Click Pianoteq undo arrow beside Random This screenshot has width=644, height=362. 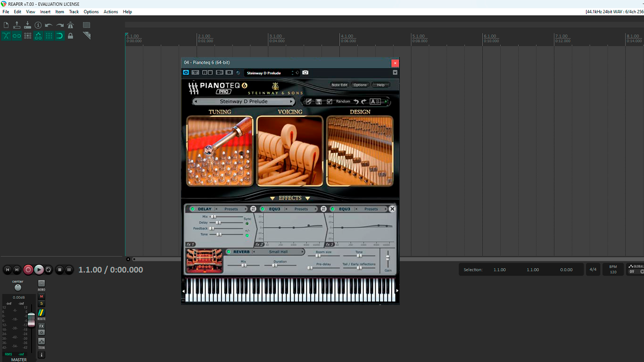click(356, 101)
